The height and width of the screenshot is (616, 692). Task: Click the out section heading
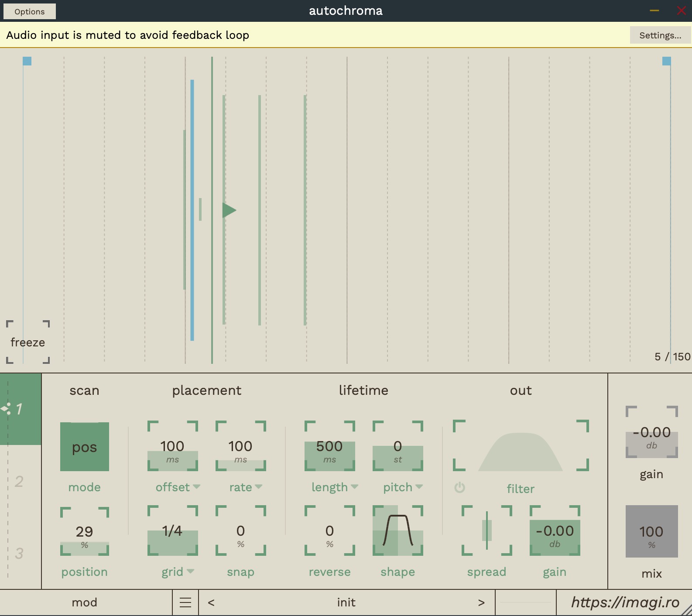[521, 390]
